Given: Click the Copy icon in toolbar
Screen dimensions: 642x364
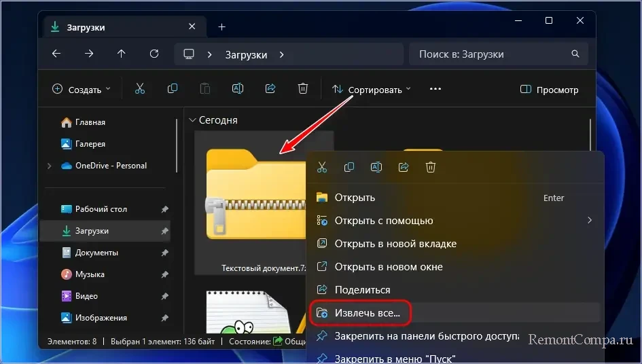Looking at the screenshot, I should pyautogui.click(x=173, y=89).
